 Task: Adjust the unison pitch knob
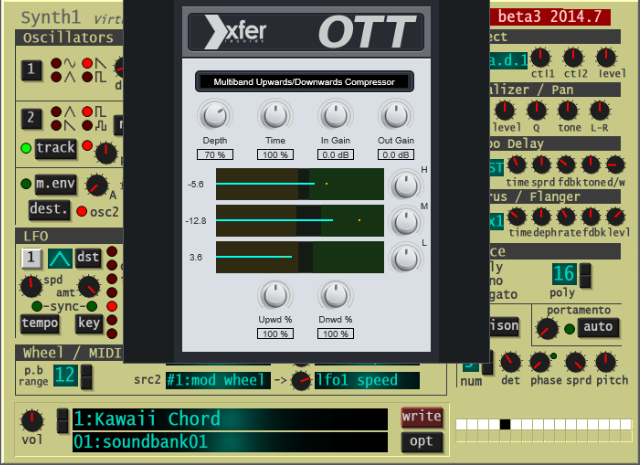pos(606,362)
